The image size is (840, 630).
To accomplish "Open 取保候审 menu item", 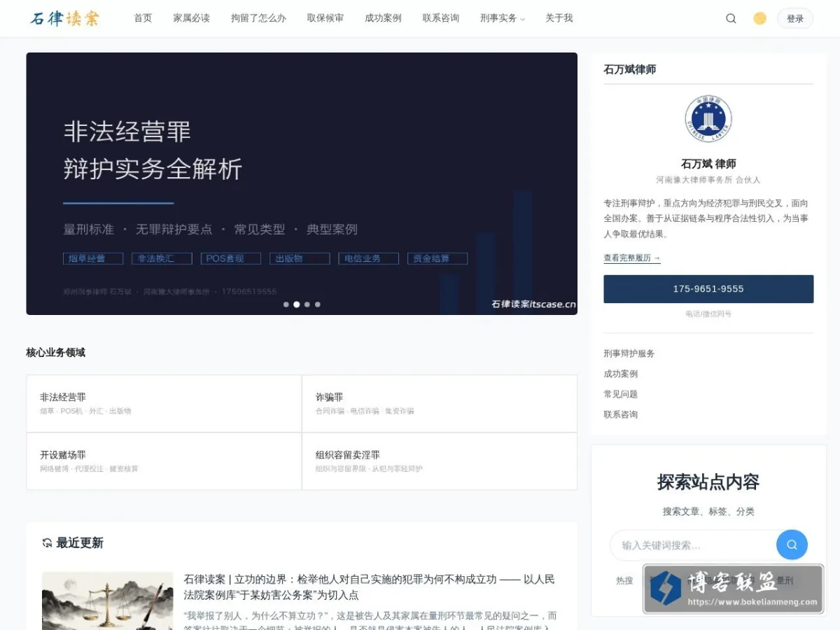I will [x=325, y=18].
